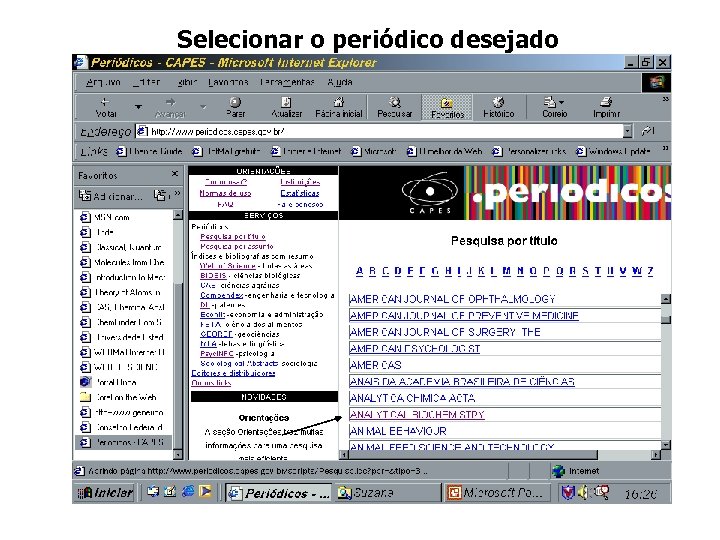Open the PsycINFO link

(x=217, y=354)
